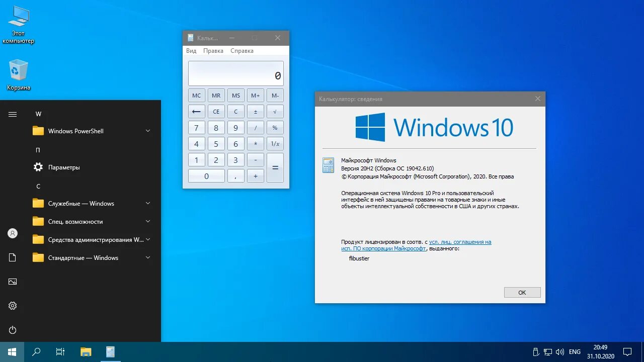This screenshot has height=362, width=644.
Task: Click calculator digit 0
Action: pos(206,176)
